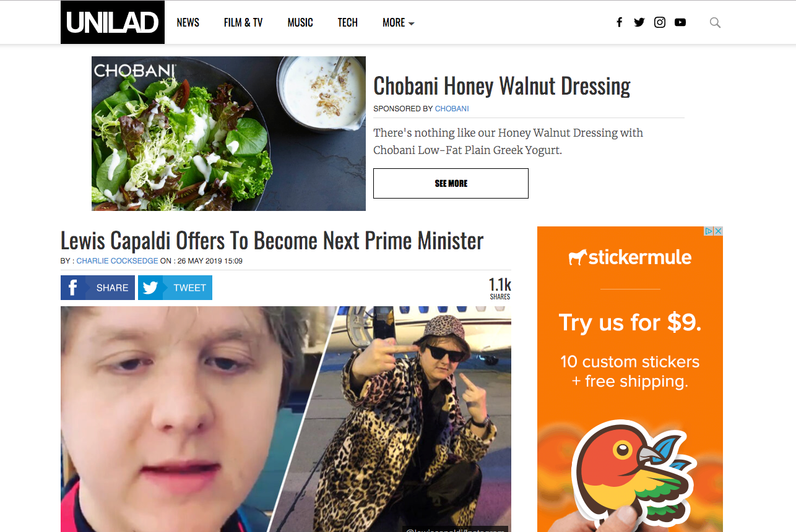
Task: Open the MUSIC section
Action: 300,22
